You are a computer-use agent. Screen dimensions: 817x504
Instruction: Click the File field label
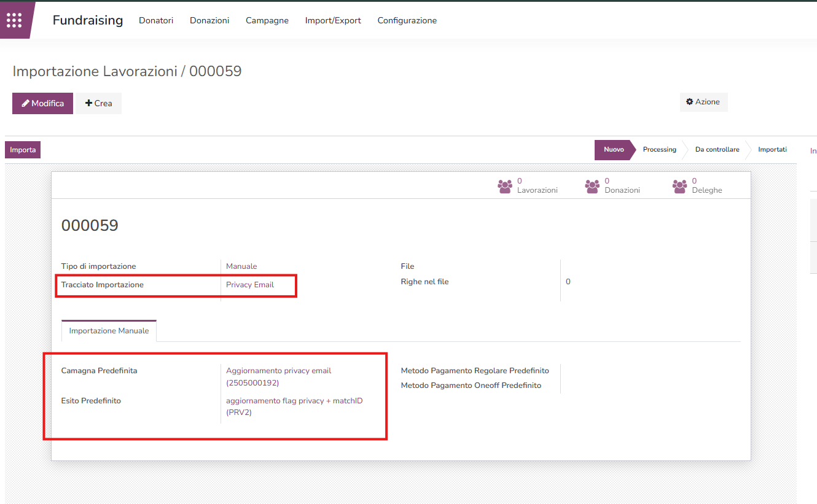coord(408,266)
